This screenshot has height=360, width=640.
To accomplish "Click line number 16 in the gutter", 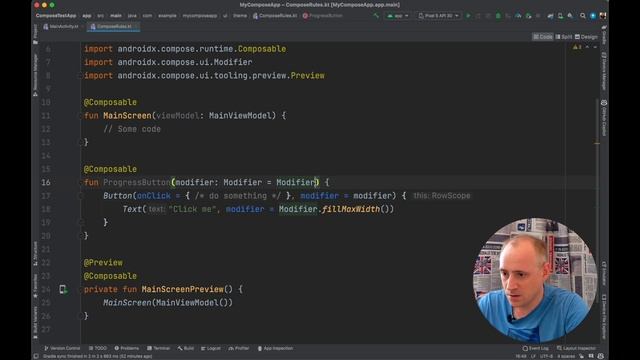I will [x=46, y=182].
